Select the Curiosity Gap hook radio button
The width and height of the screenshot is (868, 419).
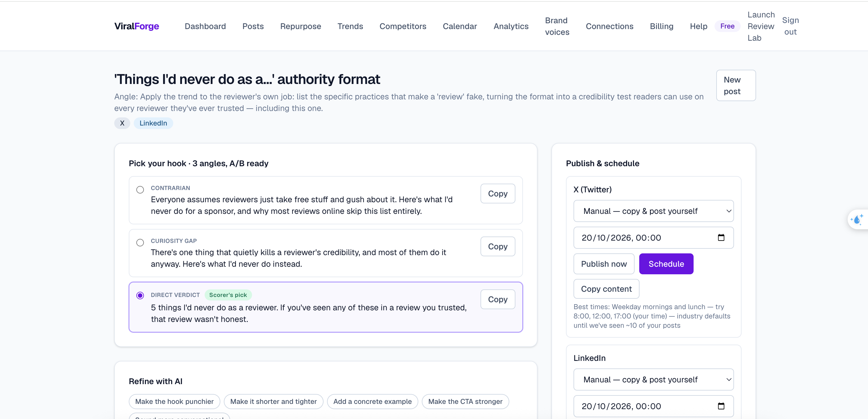pos(140,243)
